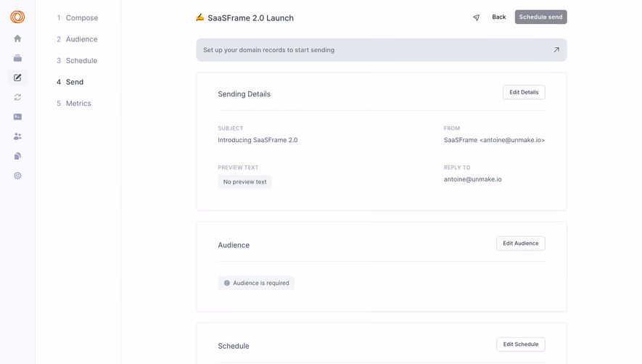Select step 4 Send
The width and height of the screenshot is (642, 364).
coord(70,82)
